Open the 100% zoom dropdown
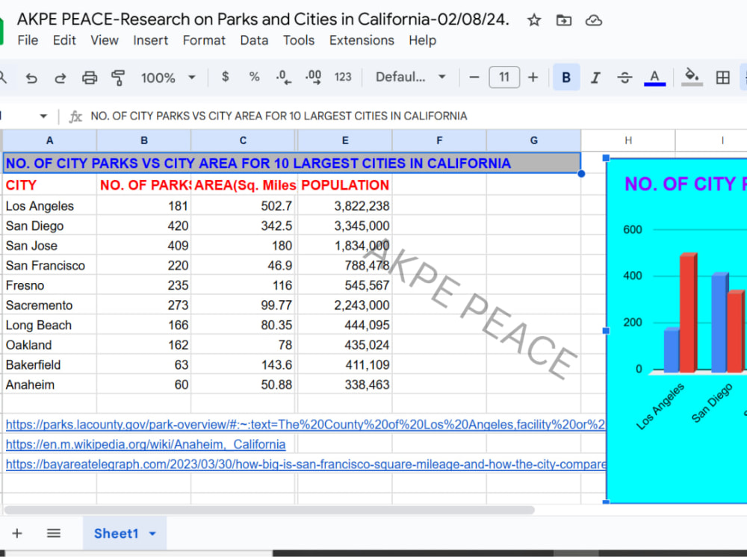 167,78
